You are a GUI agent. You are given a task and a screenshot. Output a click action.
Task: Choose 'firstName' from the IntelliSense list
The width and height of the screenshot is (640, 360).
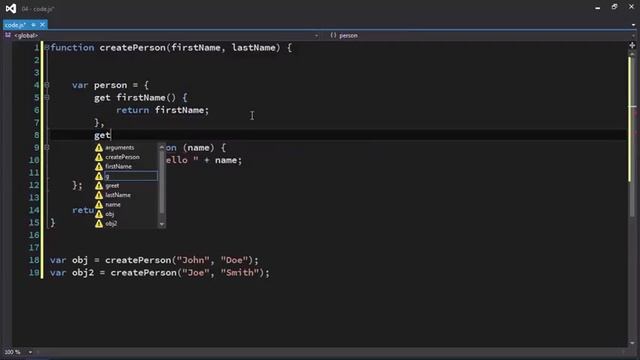118,167
